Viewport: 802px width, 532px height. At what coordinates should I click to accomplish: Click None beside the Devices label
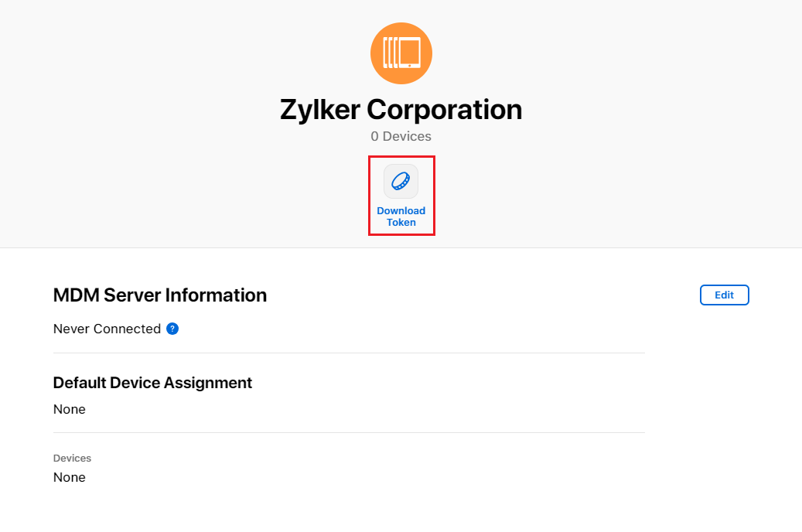click(69, 477)
